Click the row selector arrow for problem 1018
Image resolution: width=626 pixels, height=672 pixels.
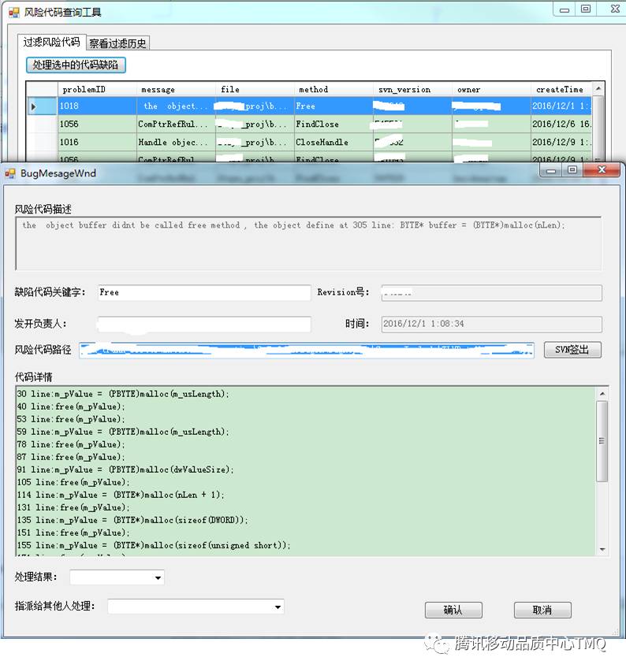(x=33, y=106)
